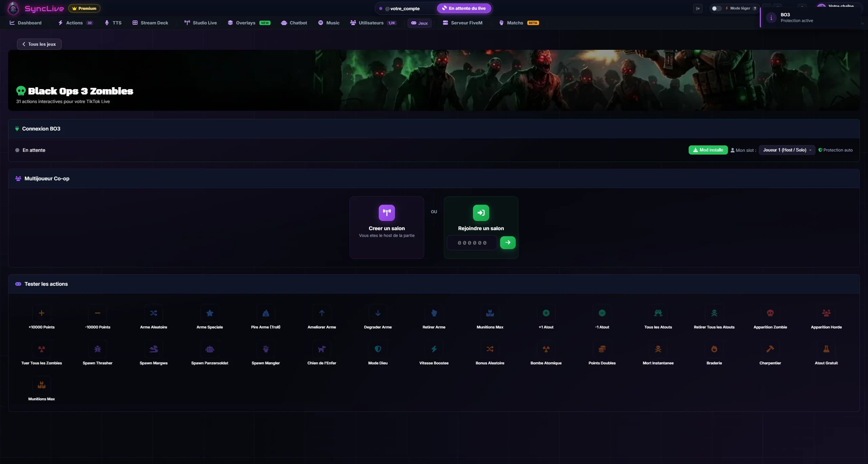
Task: View the Utilisateurs tab
Action: click(x=373, y=23)
